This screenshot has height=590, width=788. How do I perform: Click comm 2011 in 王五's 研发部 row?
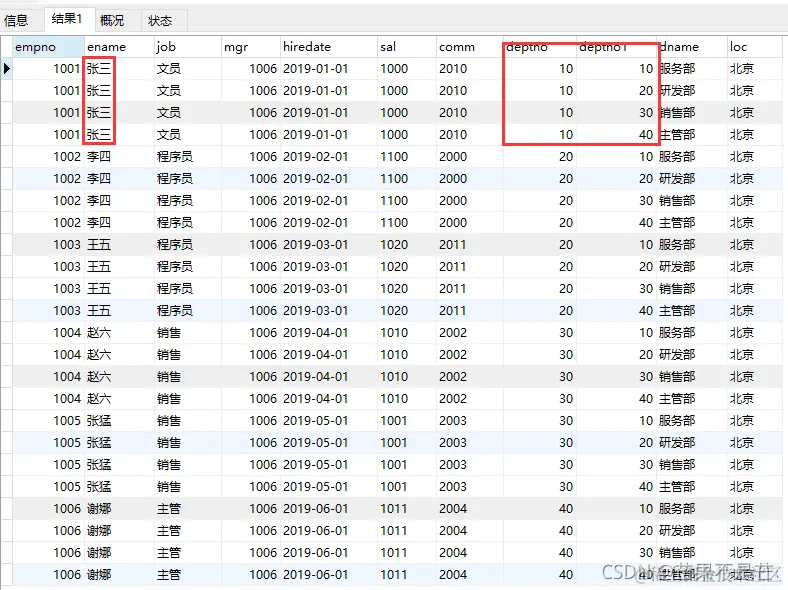pos(453,267)
